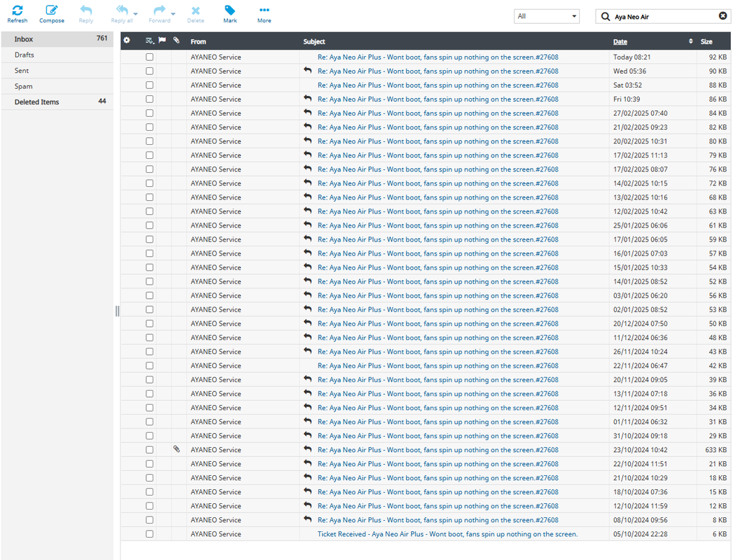The height and width of the screenshot is (560, 733).
Task: Click replied arrow icon on 14/02/2025 10:15 row
Action: point(307,182)
